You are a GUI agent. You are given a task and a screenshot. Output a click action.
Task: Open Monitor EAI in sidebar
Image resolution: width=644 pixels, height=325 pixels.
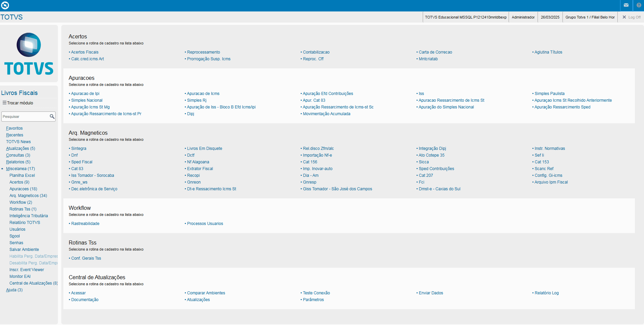[20, 277]
